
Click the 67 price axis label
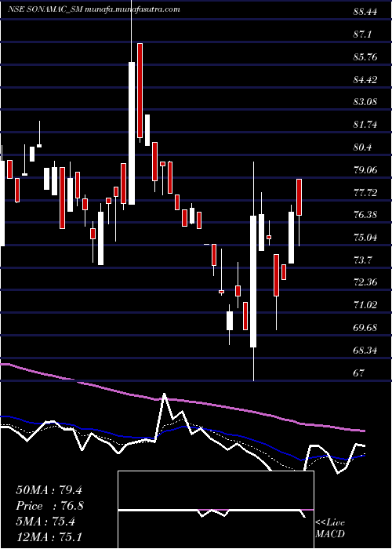pyautogui.click(x=359, y=373)
